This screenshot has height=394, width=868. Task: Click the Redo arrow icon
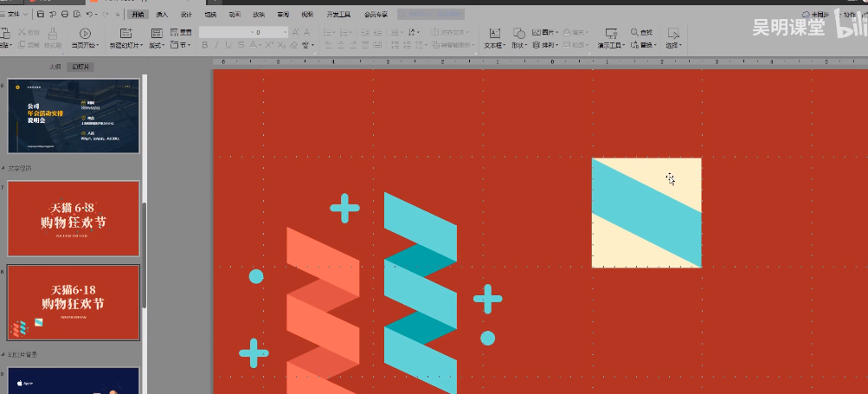[106, 15]
